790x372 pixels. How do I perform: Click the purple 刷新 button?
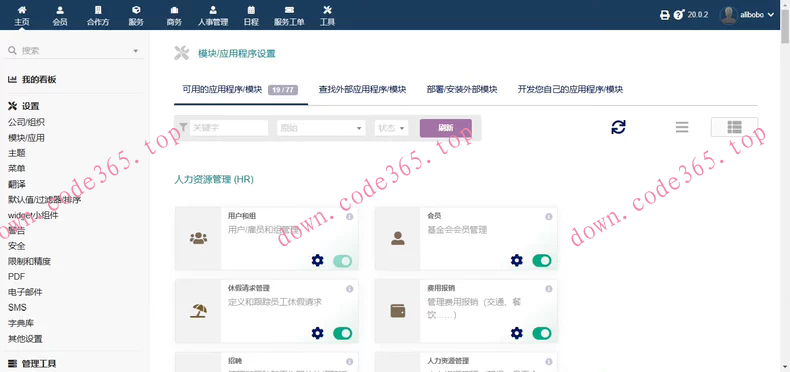click(x=446, y=128)
